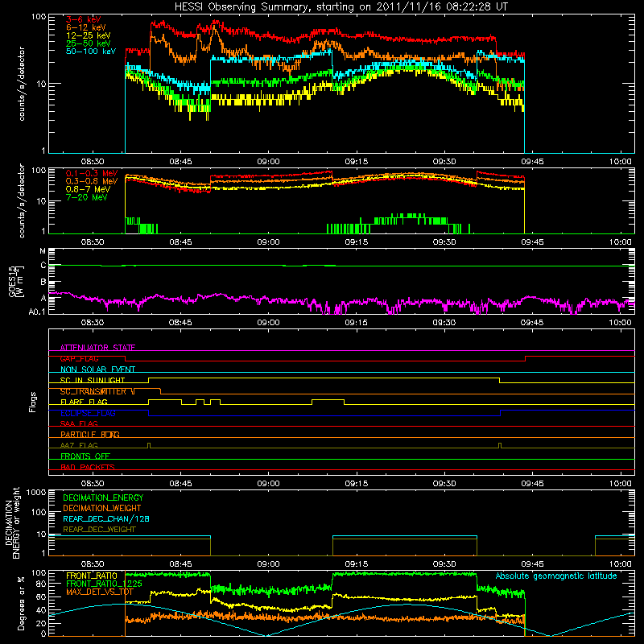Click the DECIMATION_WEIGHT legend entry

[102, 508]
